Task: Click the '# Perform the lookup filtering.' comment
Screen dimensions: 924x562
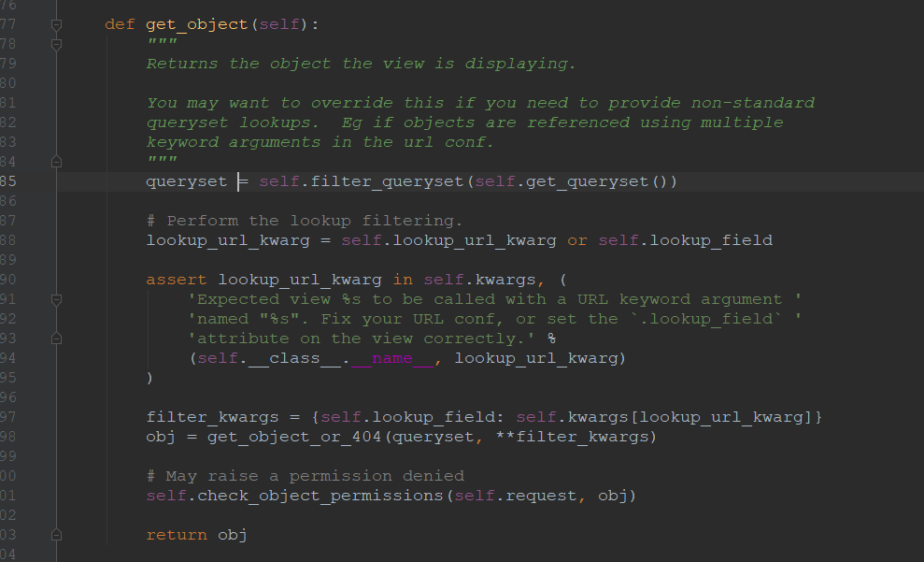Action: click(x=304, y=221)
